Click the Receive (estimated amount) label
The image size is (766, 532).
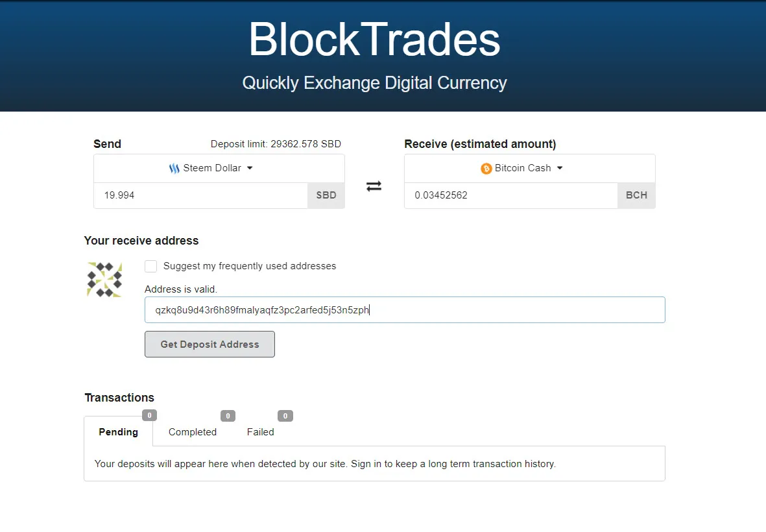click(x=480, y=144)
